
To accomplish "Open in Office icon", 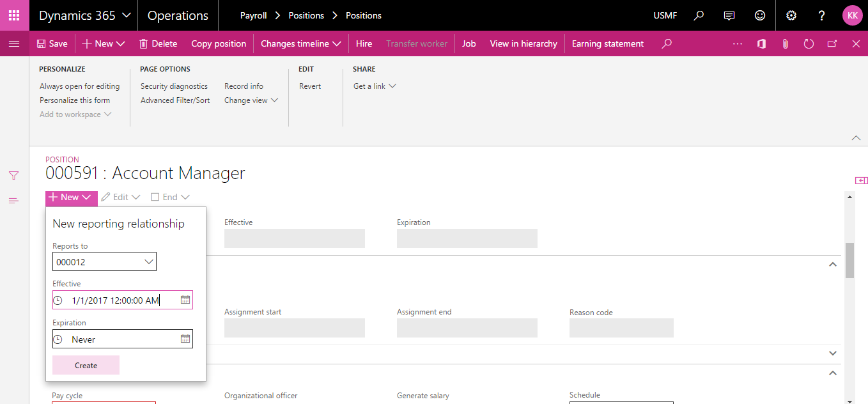I will (761, 43).
